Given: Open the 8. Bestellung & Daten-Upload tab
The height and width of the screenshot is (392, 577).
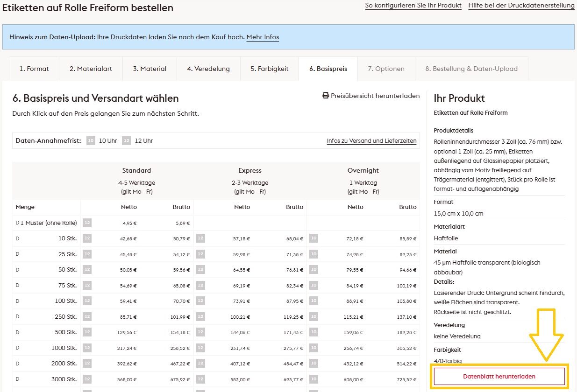Looking at the screenshot, I should [x=471, y=69].
